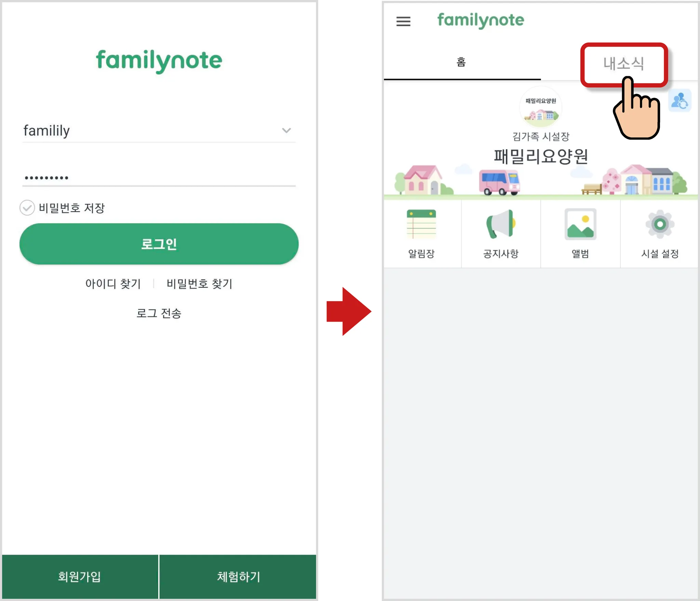The width and height of the screenshot is (700, 601).
Task: Open the 공지사항 megaphone icon
Action: (x=501, y=224)
